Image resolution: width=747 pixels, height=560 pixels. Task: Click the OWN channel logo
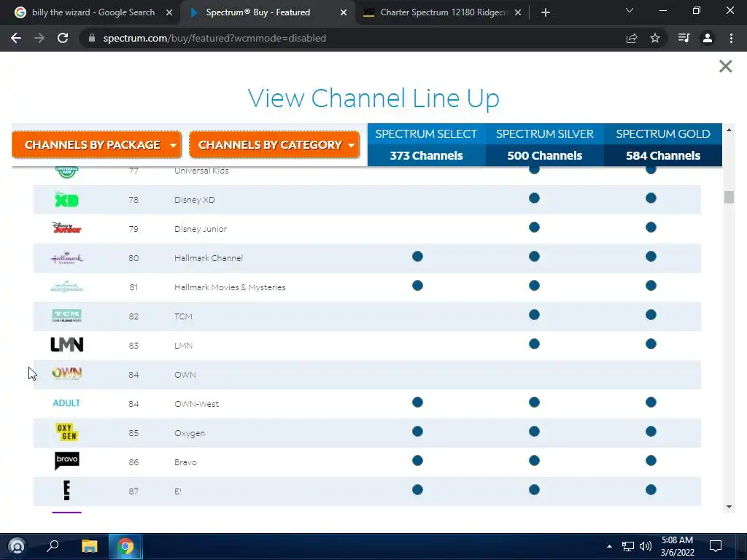coord(66,373)
